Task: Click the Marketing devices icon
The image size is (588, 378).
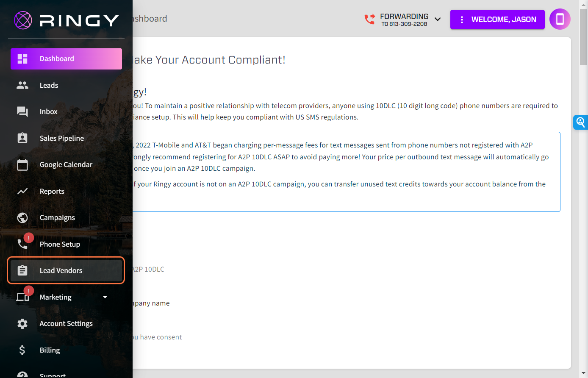Action: [x=22, y=297]
